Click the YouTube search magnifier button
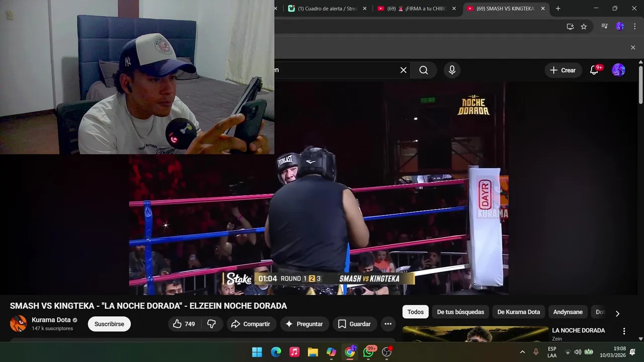Screen dimensions: 644x362 pos(424,70)
